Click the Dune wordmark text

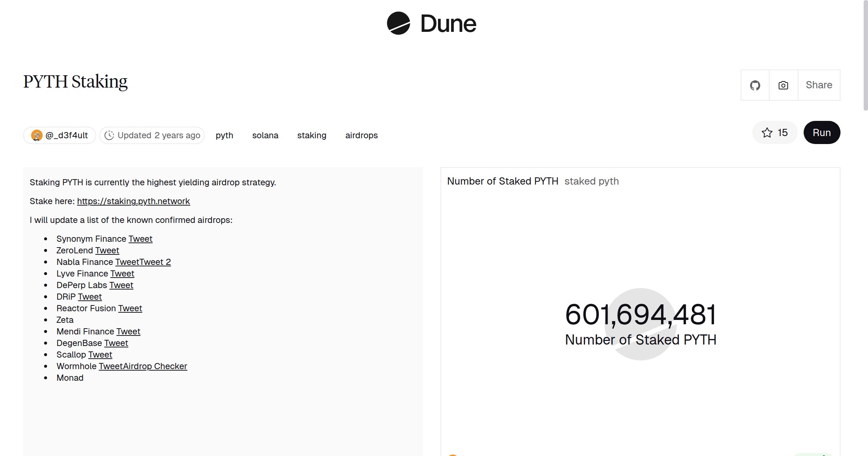point(448,24)
